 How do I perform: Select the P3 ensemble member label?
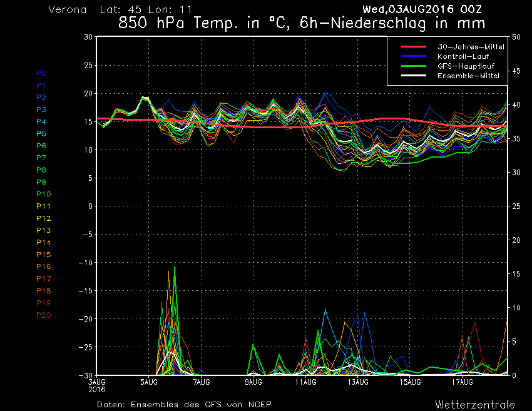(x=41, y=109)
